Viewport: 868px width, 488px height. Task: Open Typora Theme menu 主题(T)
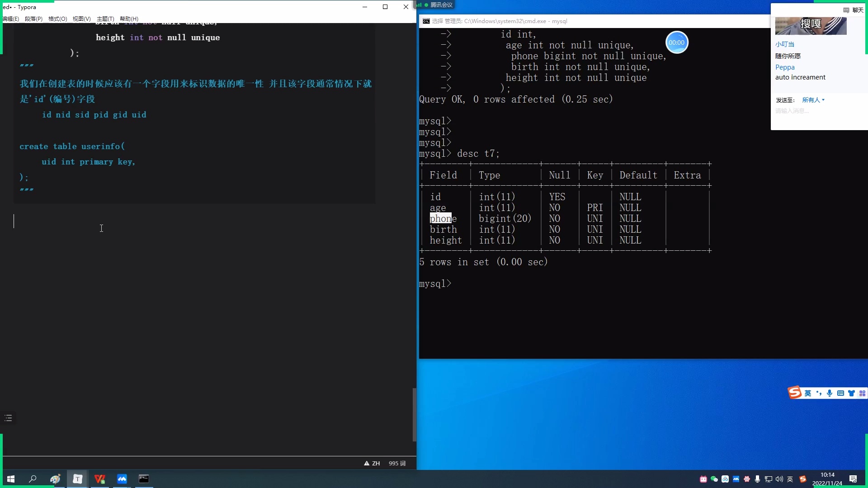tap(105, 19)
